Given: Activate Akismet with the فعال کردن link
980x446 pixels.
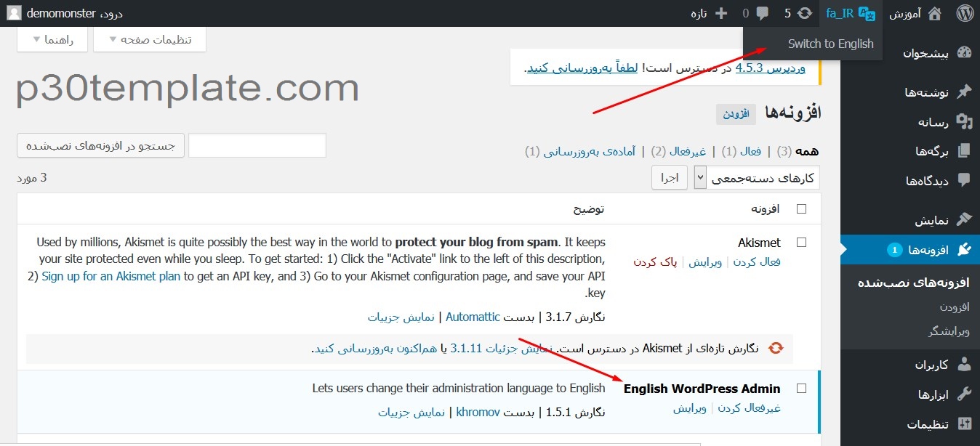Looking at the screenshot, I should 757,261.
